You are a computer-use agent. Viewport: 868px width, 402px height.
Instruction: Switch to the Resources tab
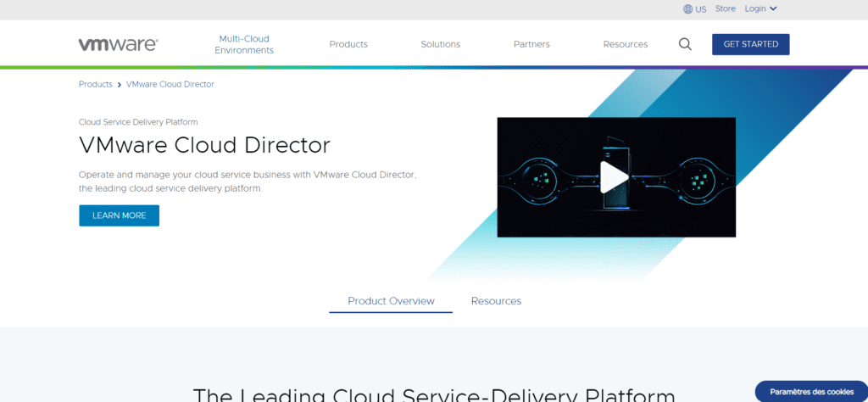point(496,301)
